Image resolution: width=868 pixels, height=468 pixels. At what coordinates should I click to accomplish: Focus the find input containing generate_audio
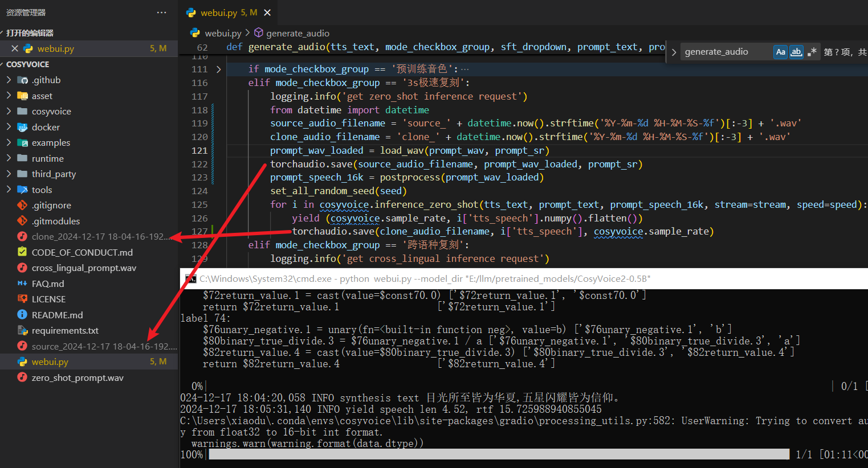click(727, 52)
